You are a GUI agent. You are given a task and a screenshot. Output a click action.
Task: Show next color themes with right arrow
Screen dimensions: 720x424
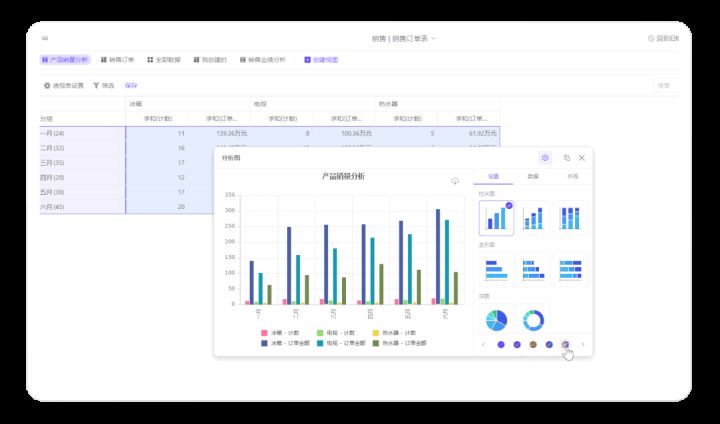[583, 345]
